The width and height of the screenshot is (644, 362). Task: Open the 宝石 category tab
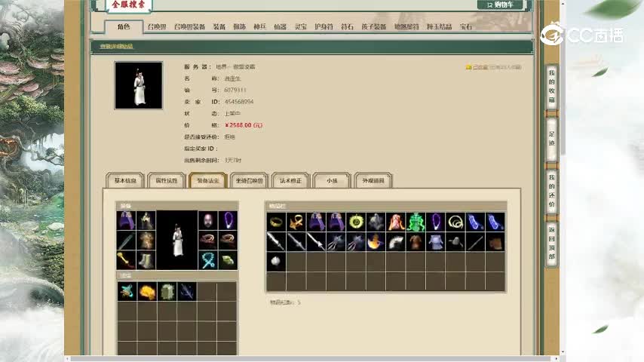[466, 26]
